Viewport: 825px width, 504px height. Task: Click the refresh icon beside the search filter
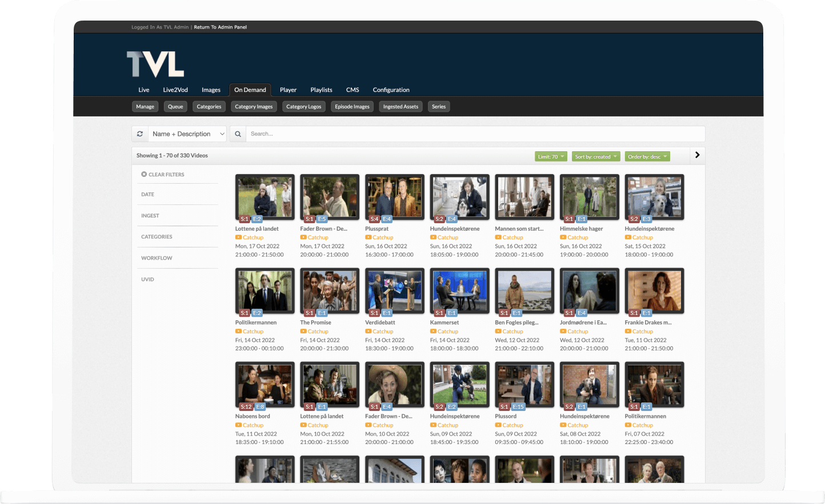pos(140,134)
